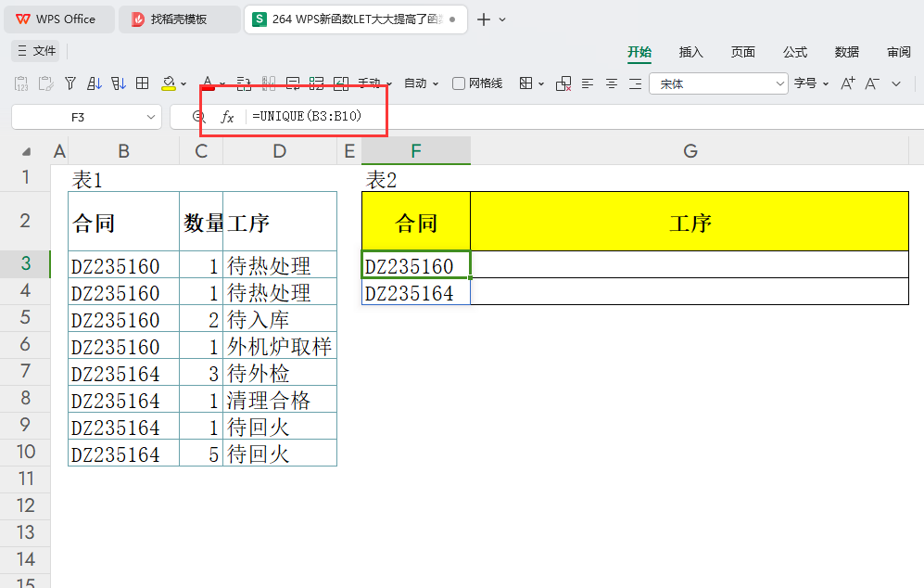Open the 页面 ribbon tab

pyautogui.click(x=743, y=52)
